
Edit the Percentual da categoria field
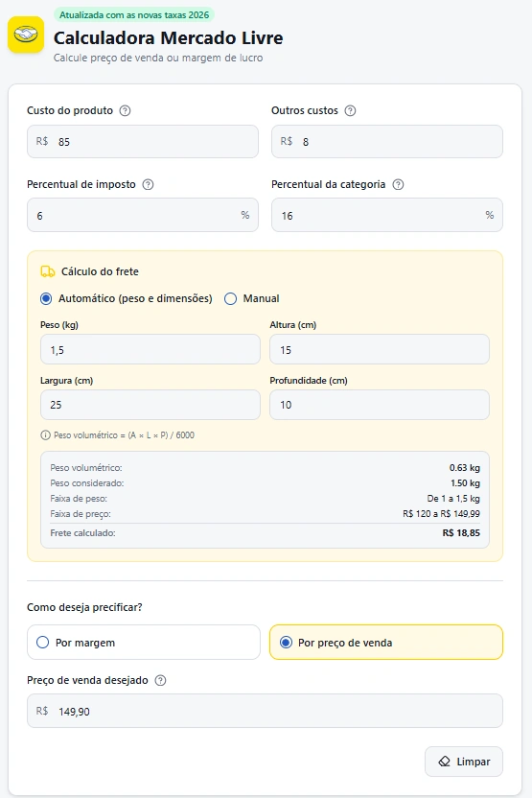click(387, 215)
